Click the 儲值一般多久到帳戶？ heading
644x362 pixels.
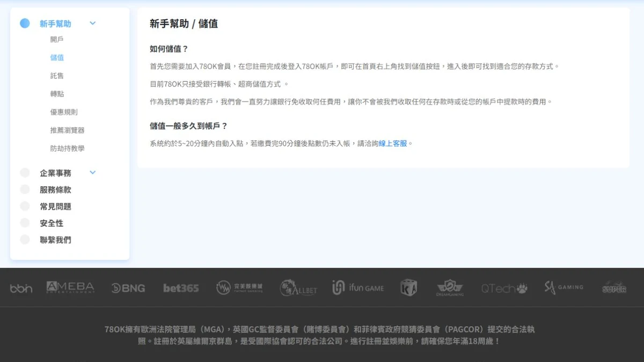[189, 125]
